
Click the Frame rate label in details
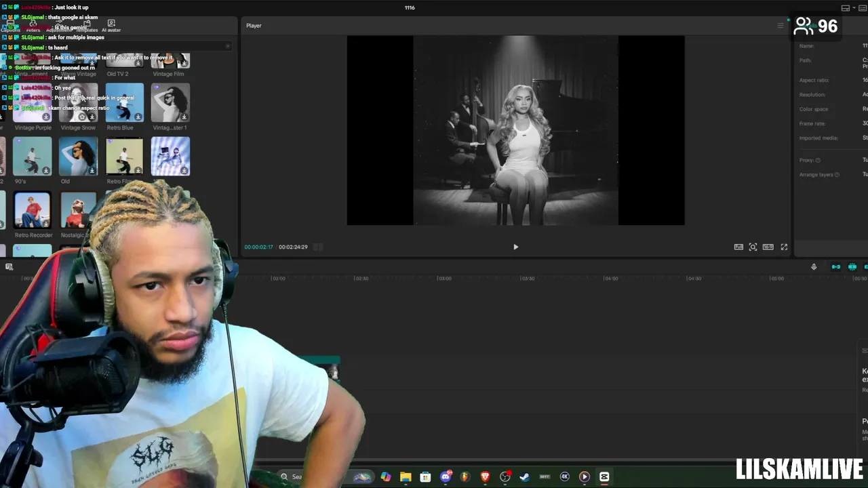pyautogui.click(x=812, y=123)
